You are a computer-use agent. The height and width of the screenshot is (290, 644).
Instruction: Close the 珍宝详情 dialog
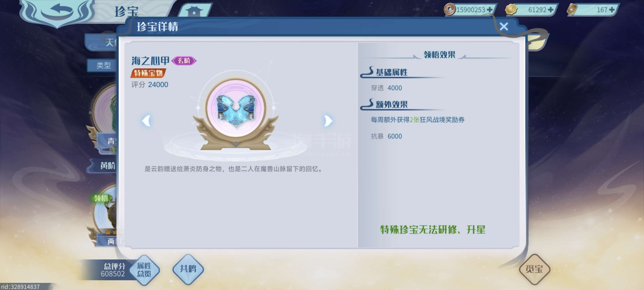tap(504, 26)
